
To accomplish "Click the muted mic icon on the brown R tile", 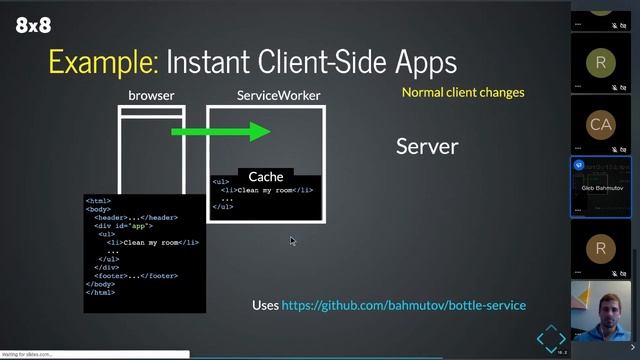I will [x=614, y=273].
